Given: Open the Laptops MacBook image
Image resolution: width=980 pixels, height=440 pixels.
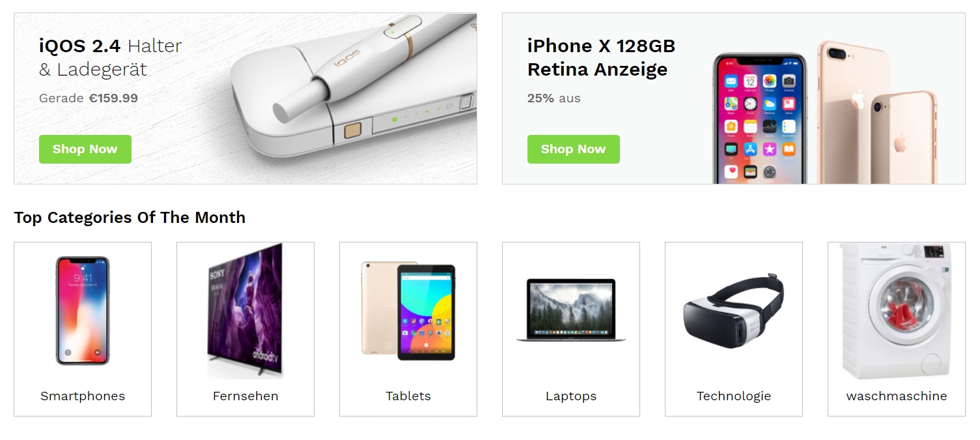Looking at the screenshot, I should [571, 310].
